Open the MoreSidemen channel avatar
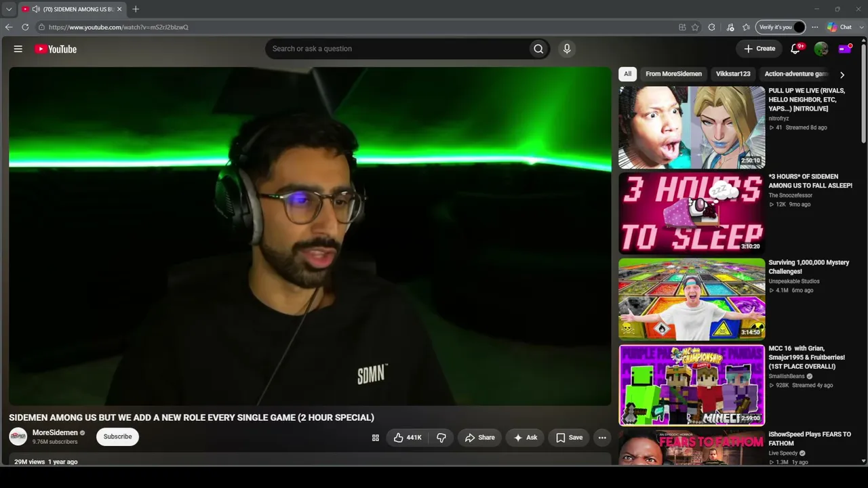The width and height of the screenshot is (868, 488). click(18, 436)
